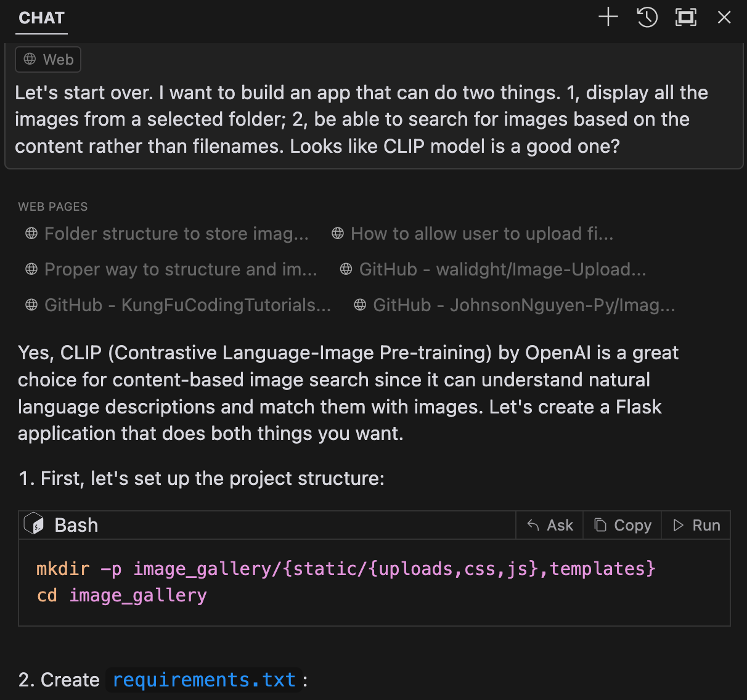The image size is (747, 700).
Task: Click globe icon beside 'Folder structure' link
Action: [x=31, y=234]
